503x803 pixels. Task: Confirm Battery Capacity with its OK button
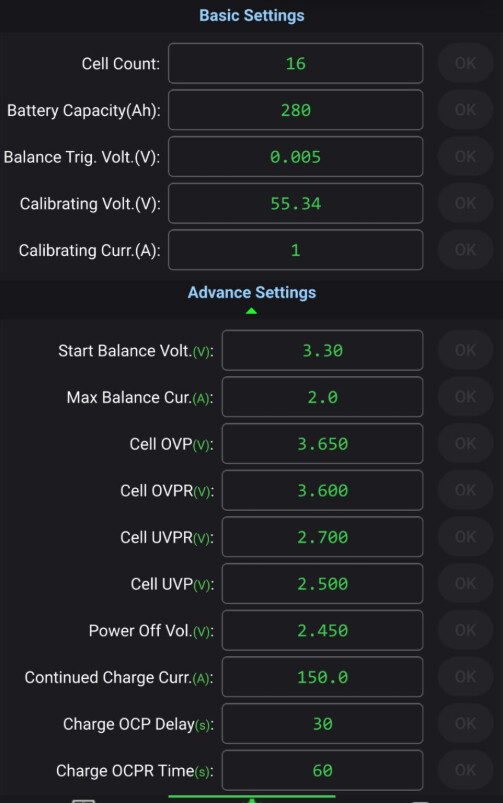(x=465, y=110)
